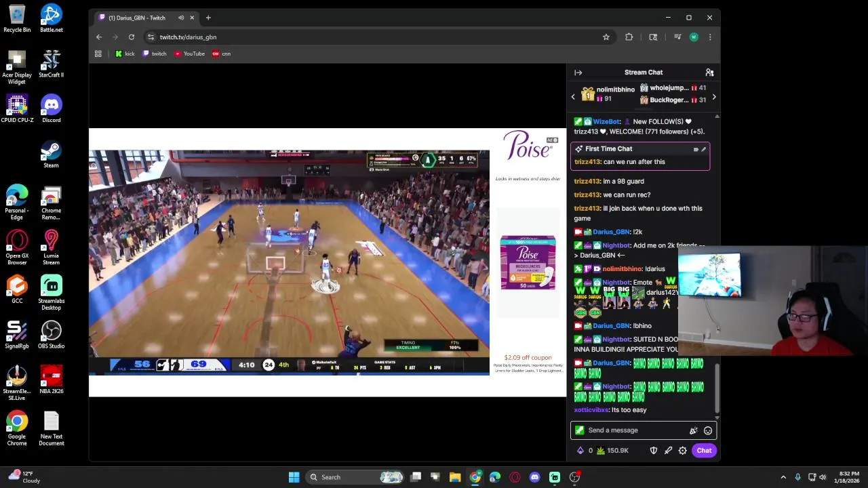The height and width of the screenshot is (488, 868).
Task: Click the nolimitbhino username in the '!darius' chat message
Action: coord(622,269)
